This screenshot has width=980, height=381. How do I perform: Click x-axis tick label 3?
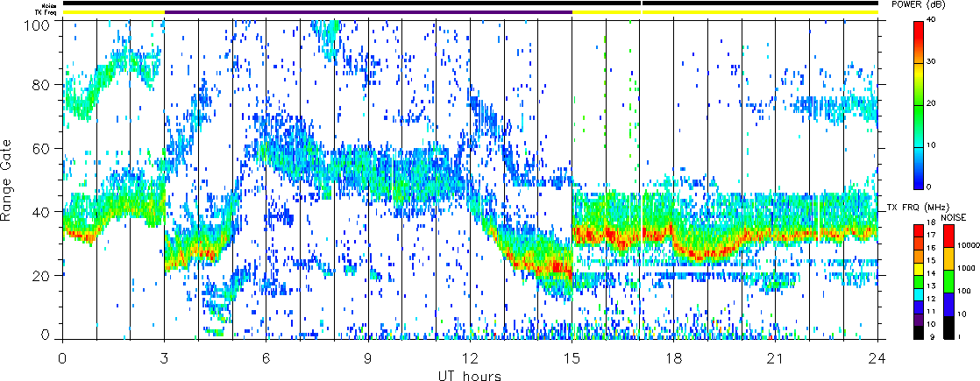pos(165,358)
